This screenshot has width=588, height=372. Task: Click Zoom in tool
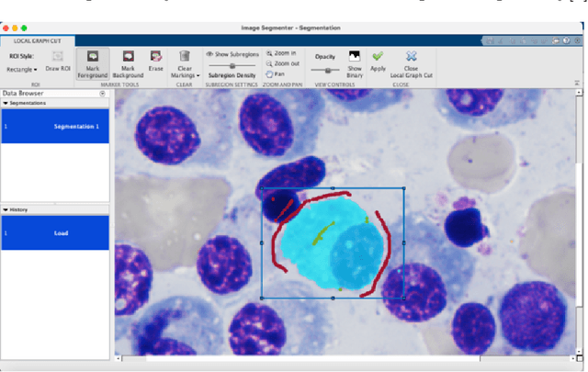[x=281, y=53]
